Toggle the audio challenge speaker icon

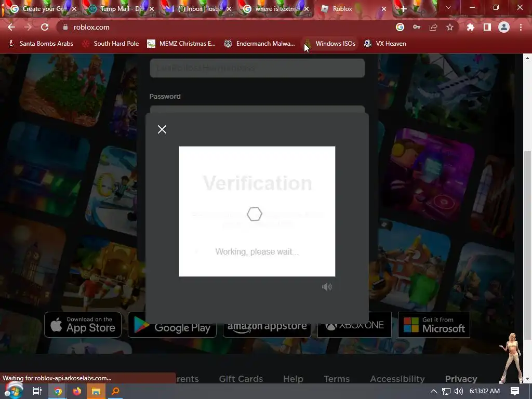pos(327,287)
